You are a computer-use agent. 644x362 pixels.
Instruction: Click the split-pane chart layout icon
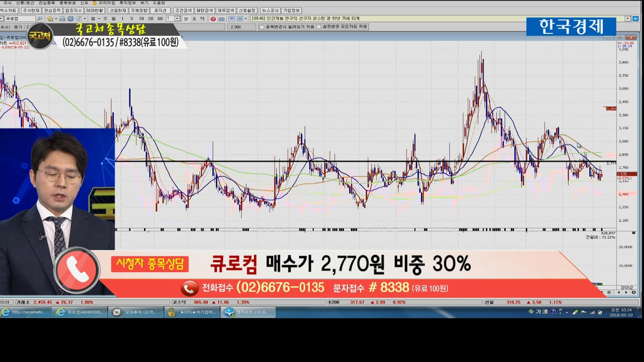pos(240,19)
